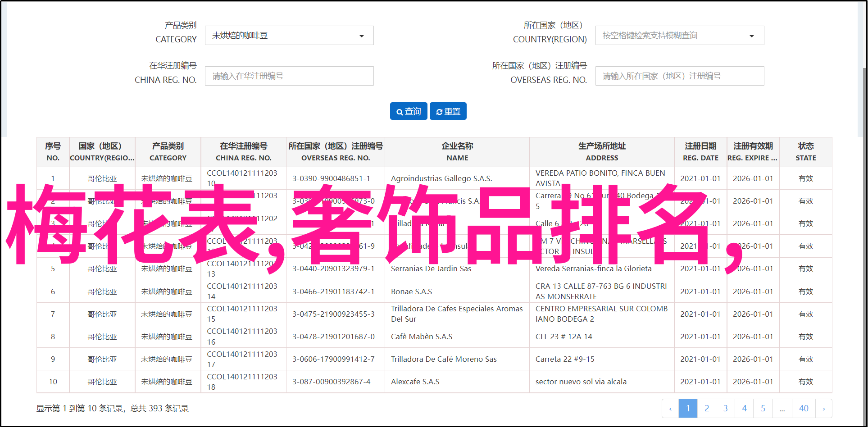Screen dimensions: 868x428
Task: Focus the OVERSEAS REG. NO. input field
Action: pos(680,76)
